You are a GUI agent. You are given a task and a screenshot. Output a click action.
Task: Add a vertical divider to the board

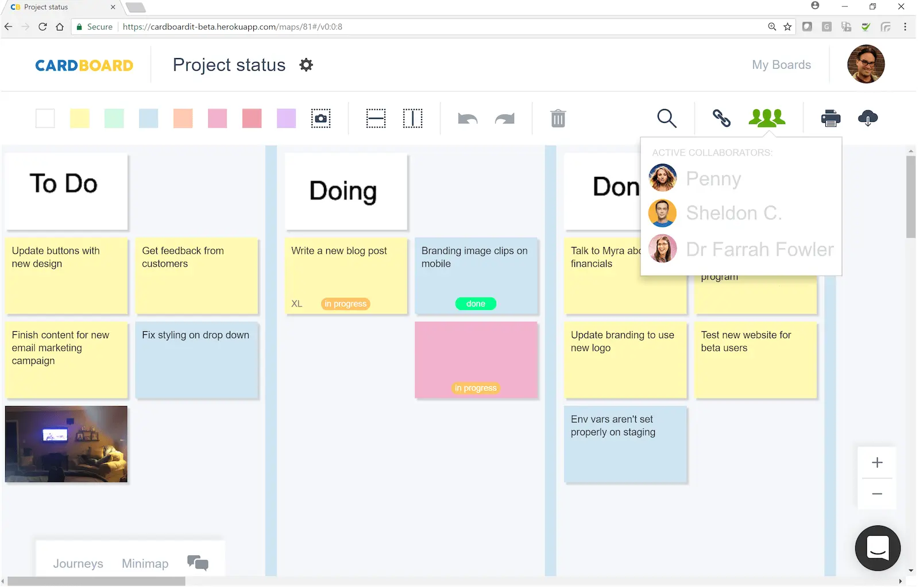pos(413,118)
